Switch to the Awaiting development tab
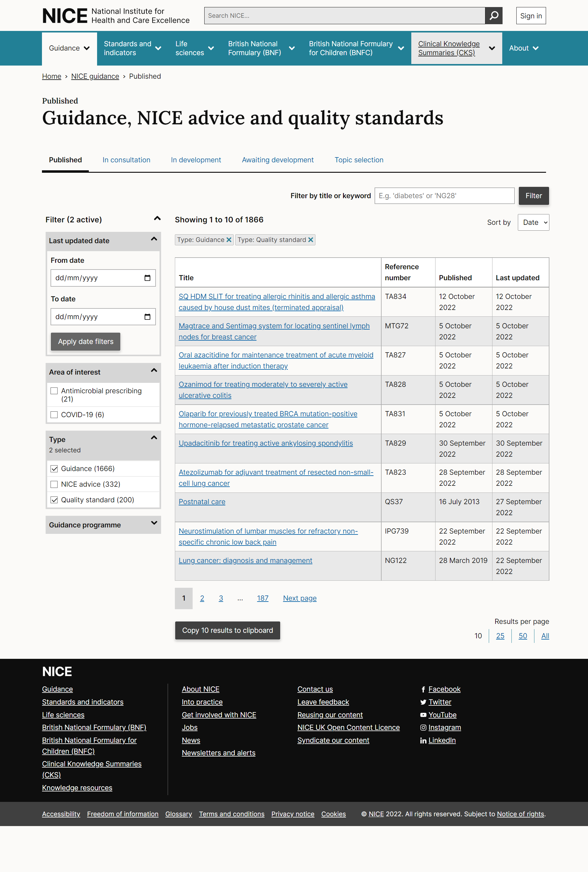The height and width of the screenshot is (872, 588). tap(277, 160)
